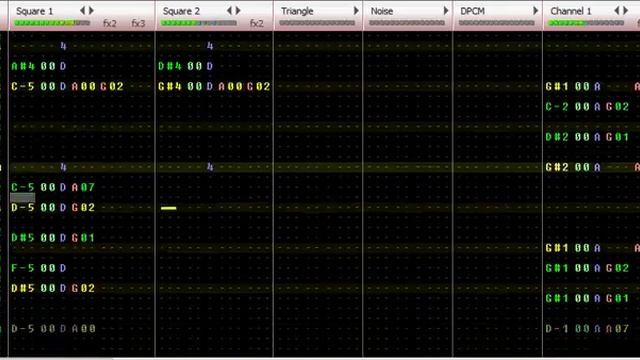Collapse effect column with Channel 1 left arrow

[x=617, y=11]
